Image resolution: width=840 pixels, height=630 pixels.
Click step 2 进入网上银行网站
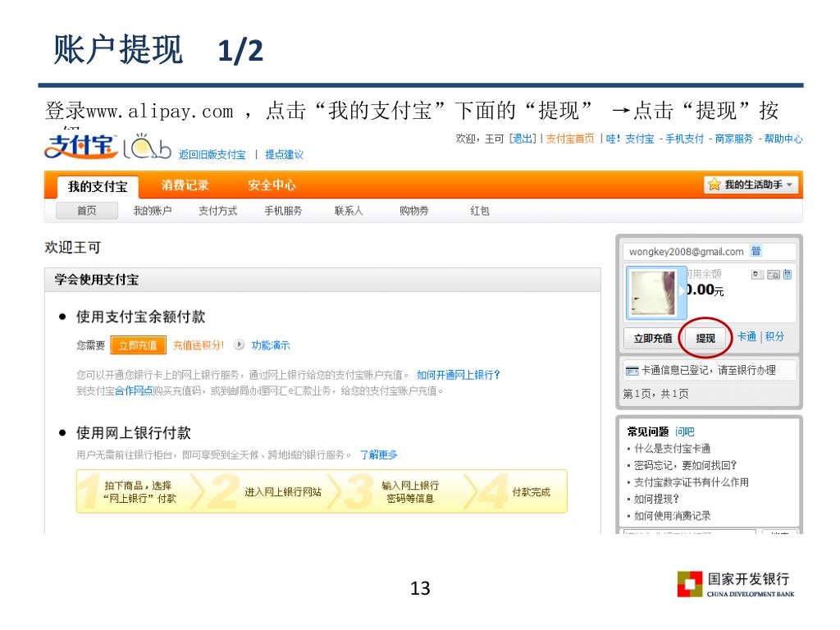coord(283,492)
